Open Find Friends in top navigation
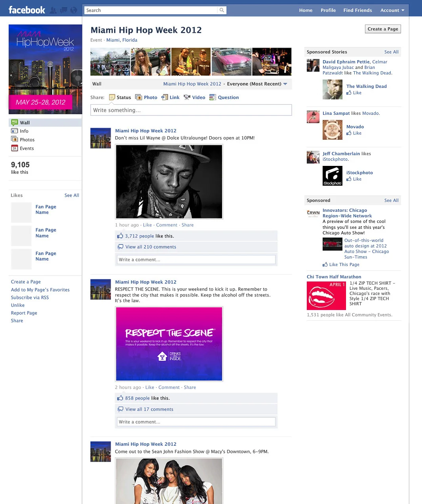Viewport: 422px width, 504px height. [x=358, y=10]
